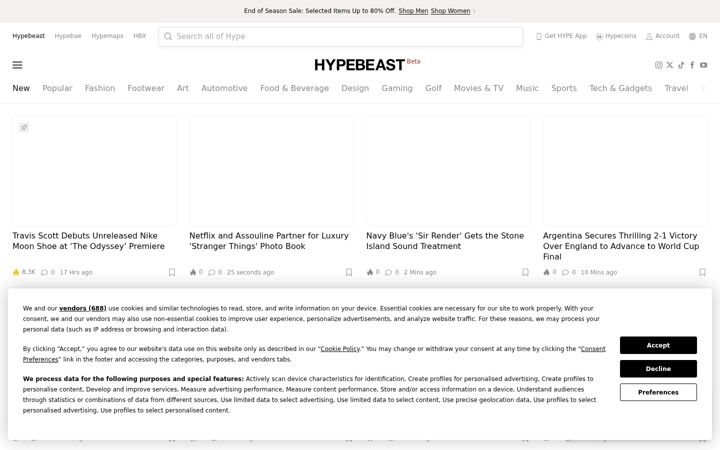Click the fire icon on Netflix article

click(193, 272)
